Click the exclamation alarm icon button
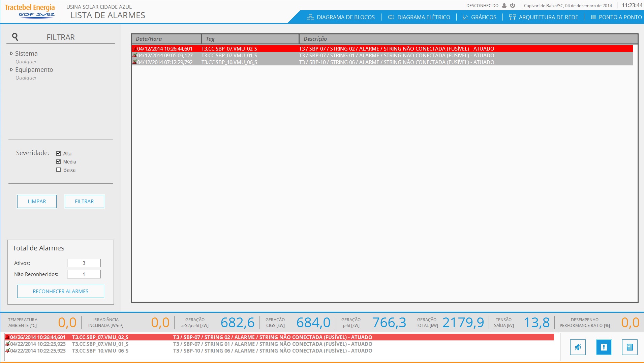This screenshot has width=644, height=363. coord(604,347)
